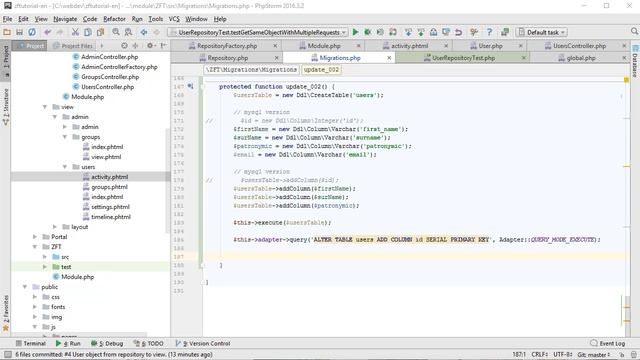Undo the last action via toolbar arrow

point(48,32)
